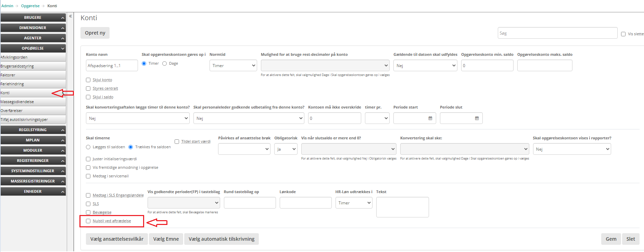
Task: Select the Dage radio button
Action: click(165, 64)
